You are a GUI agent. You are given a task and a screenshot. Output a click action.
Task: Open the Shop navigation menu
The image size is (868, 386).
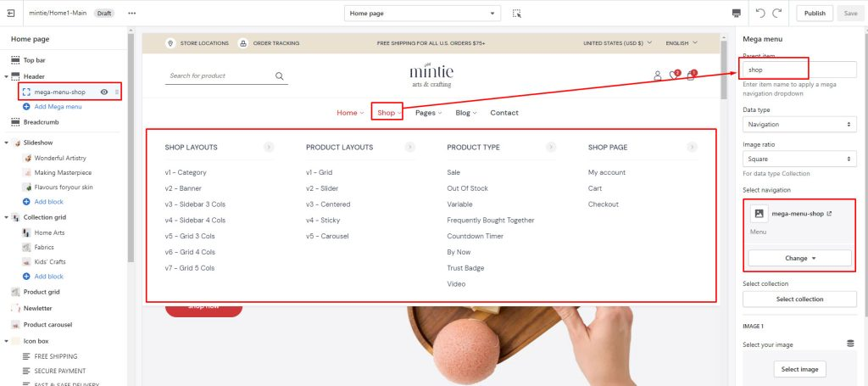click(390, 113)
